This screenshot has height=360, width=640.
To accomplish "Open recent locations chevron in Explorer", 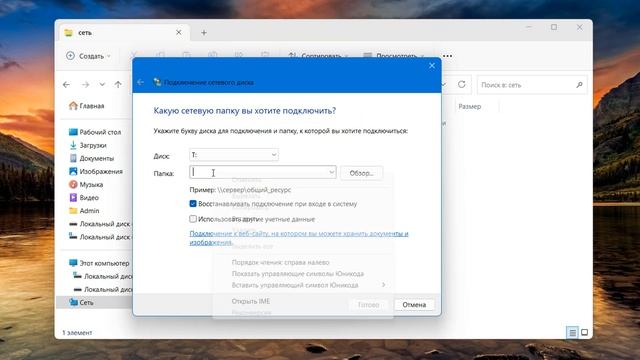I will 102,84.
